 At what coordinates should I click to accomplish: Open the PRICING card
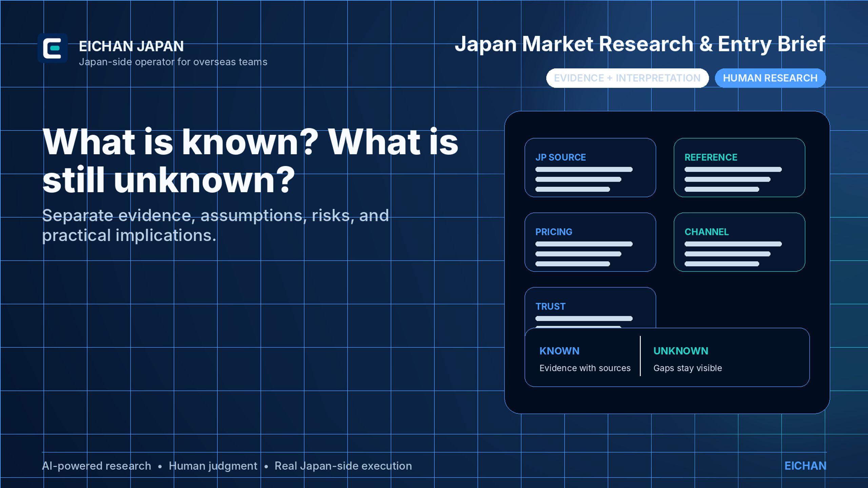(x=590, y=242)
